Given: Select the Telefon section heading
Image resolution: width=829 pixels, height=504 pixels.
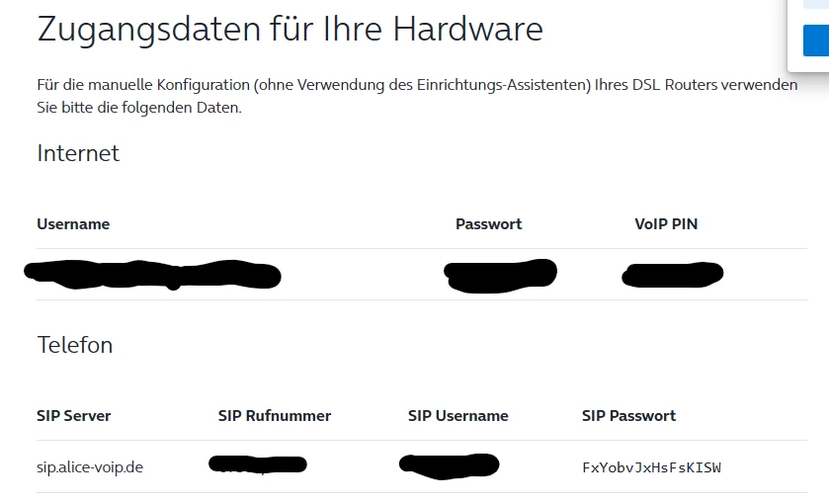Looking at the screenshot, I should pyautogui.click(x=74, y=345).
